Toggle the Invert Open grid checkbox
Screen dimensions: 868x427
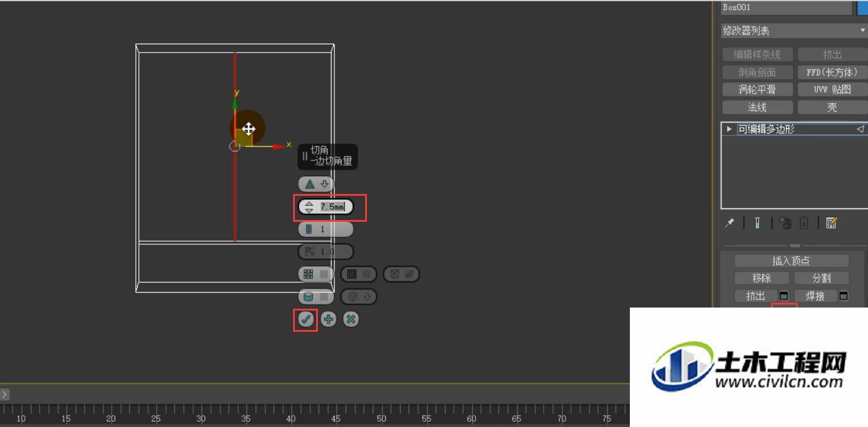coord(359,274)
